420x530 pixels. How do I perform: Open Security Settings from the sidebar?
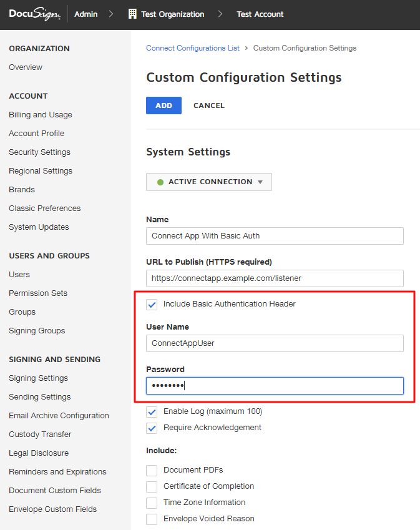(39, 152)
